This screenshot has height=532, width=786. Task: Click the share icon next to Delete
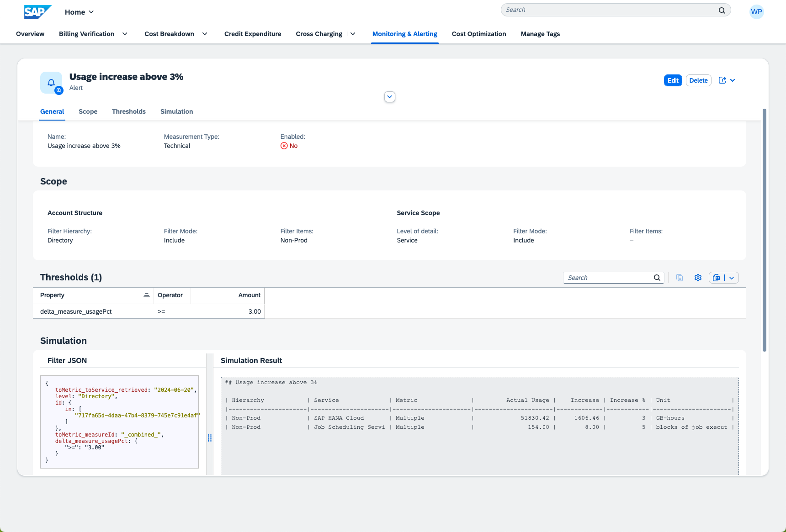(x=722, y=80)
